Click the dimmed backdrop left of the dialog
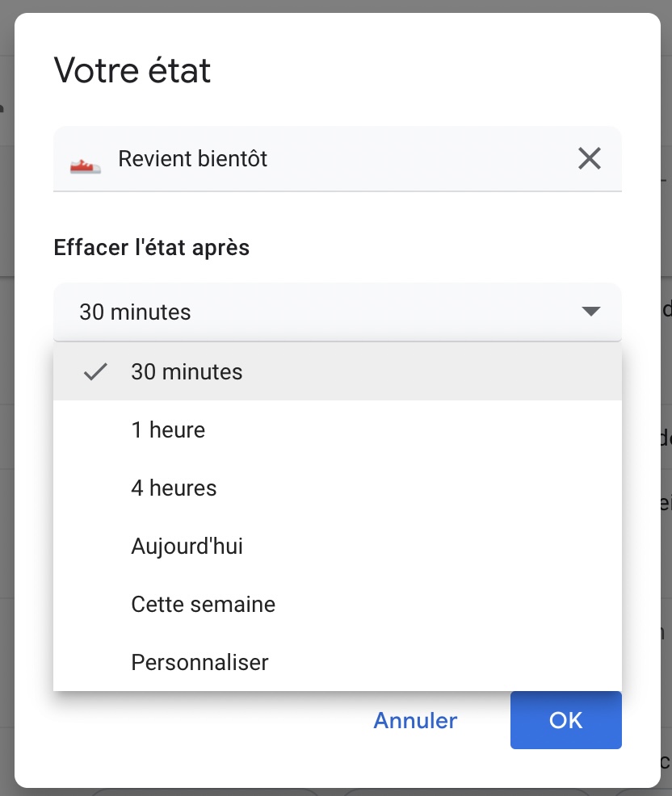 pyautogui.click(x=6, y=404)
